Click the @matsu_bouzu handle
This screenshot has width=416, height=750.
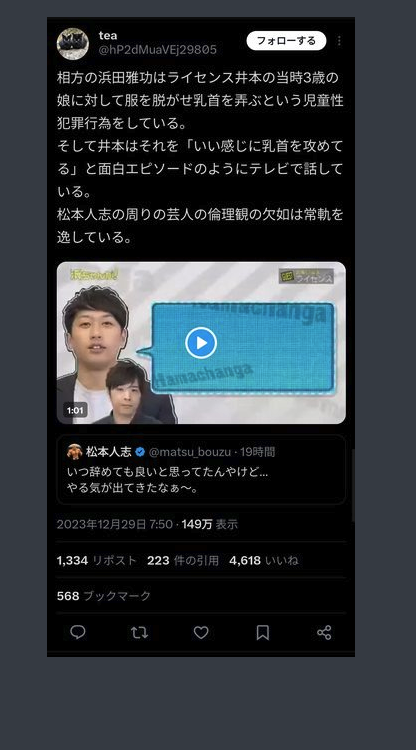click(x=190, y=452)
